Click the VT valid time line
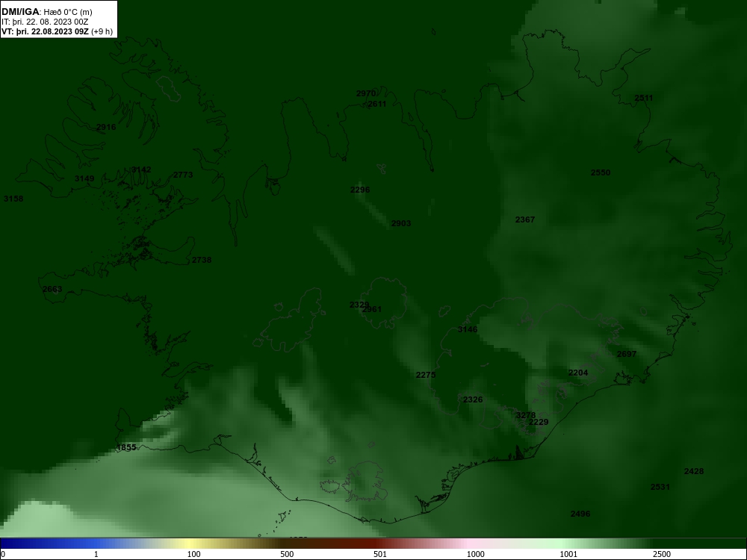The image size is (747, 560). tap(58, 32)
